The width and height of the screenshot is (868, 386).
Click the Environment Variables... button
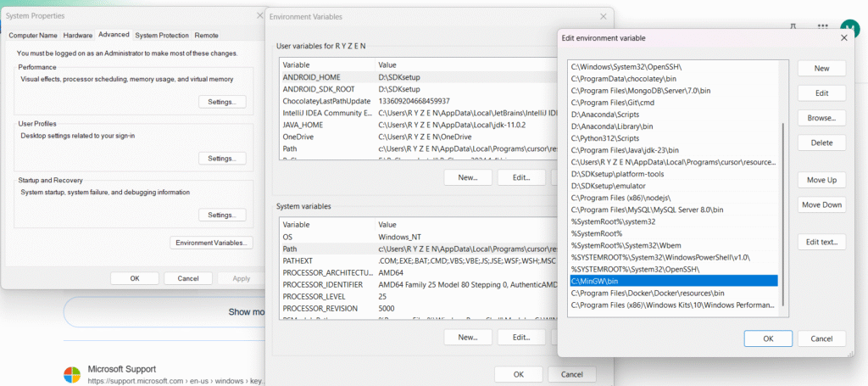coord(212,243)
